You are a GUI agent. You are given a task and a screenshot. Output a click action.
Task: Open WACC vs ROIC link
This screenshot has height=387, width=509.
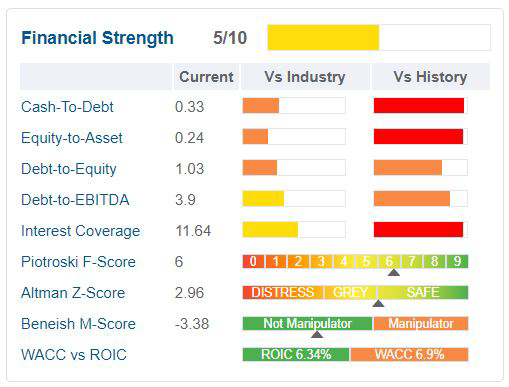74,355
